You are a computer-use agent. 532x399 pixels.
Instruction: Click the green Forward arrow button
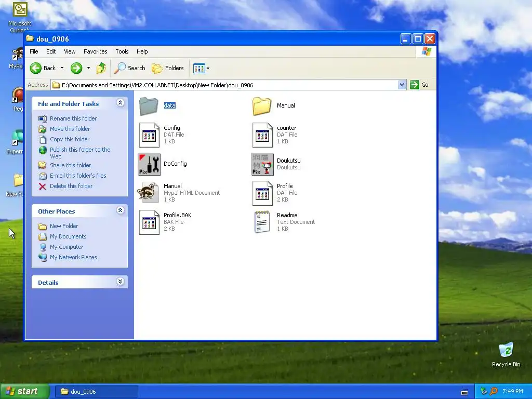click(x=76, y=68)
